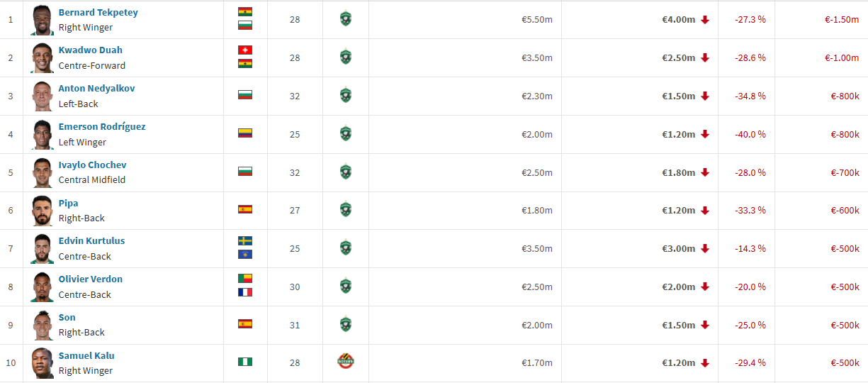The image size is (868, 383).
Task: Open Kwadwo Duah's player page
Action: (90, 50)
